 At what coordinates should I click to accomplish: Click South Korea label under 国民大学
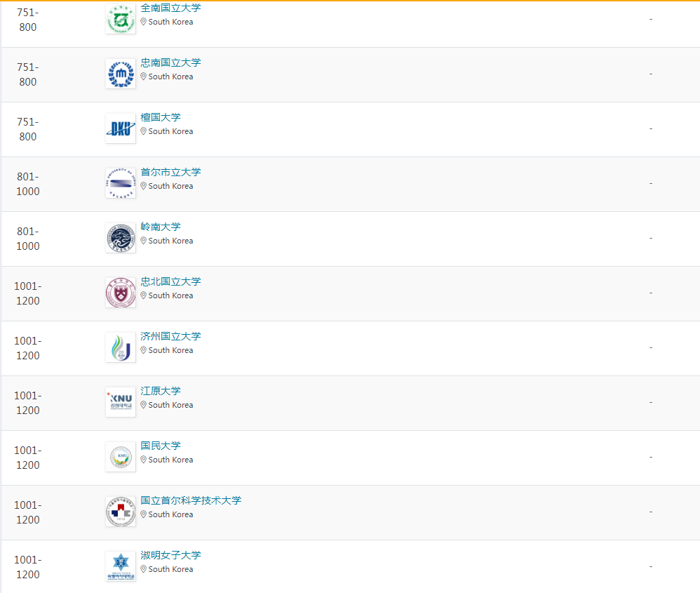[x=170, y=460]
